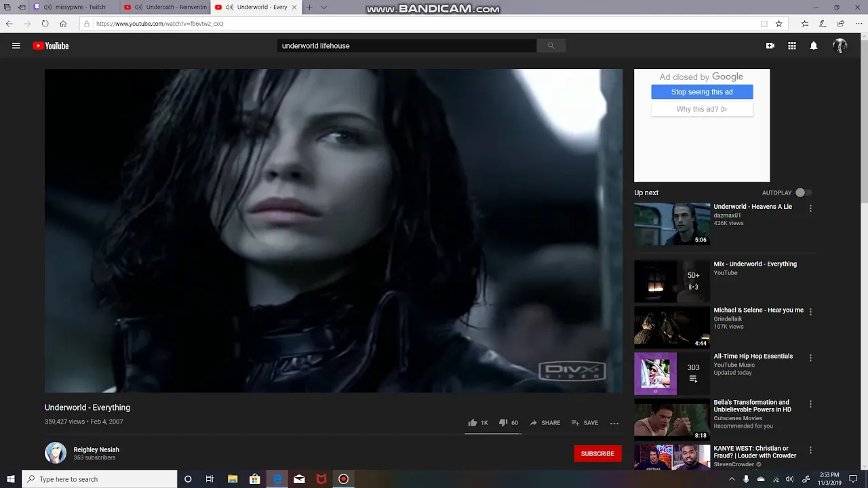Image resolution: width=868 pixels, height=488 pixels.
Task: Switch to missypwns - Twitch tab
Action: coord(80,7)
